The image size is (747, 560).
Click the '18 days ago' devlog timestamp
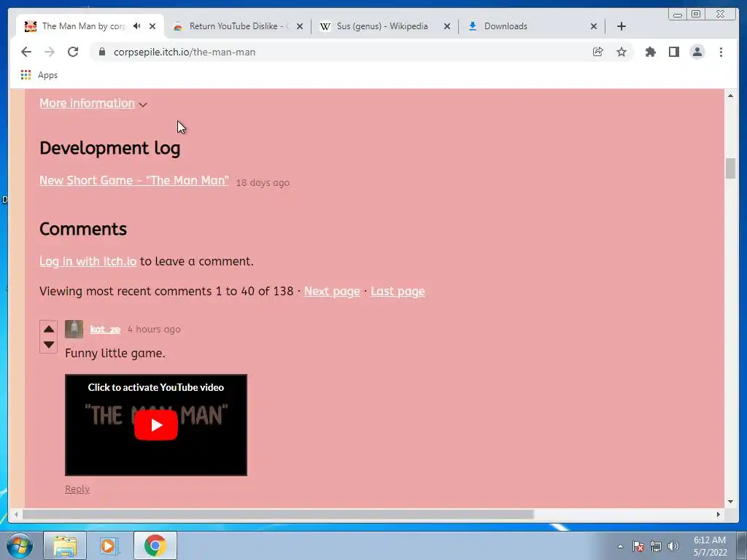pos(263,183)
